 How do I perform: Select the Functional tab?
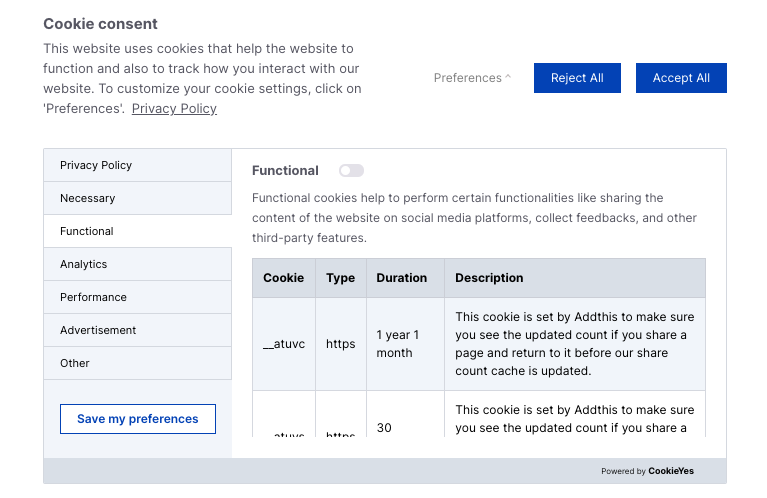pyautogui.click(x=137, y=231)
